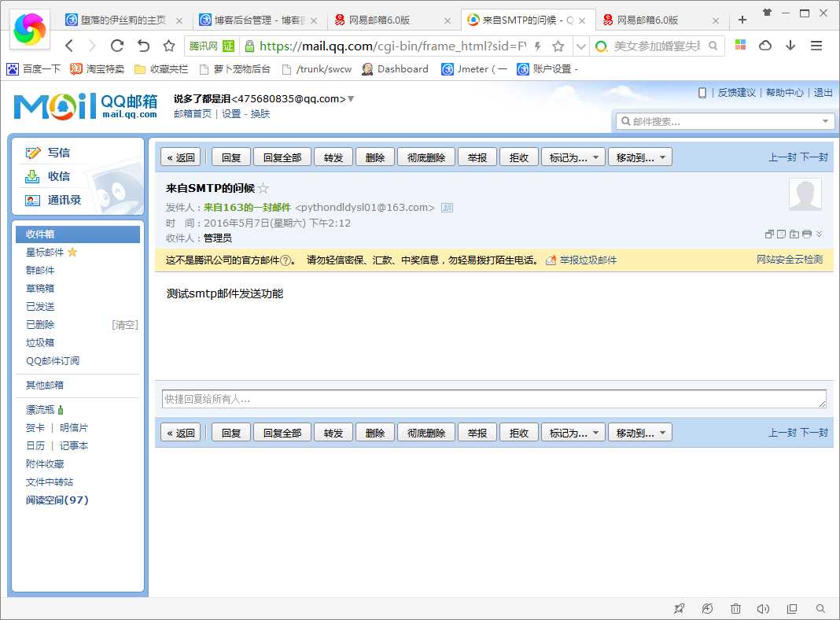This screenshot has height=620, width=840.
Task: Expand the address bar history dropdown
Action: pyautogui.click(x=580, y=46)
